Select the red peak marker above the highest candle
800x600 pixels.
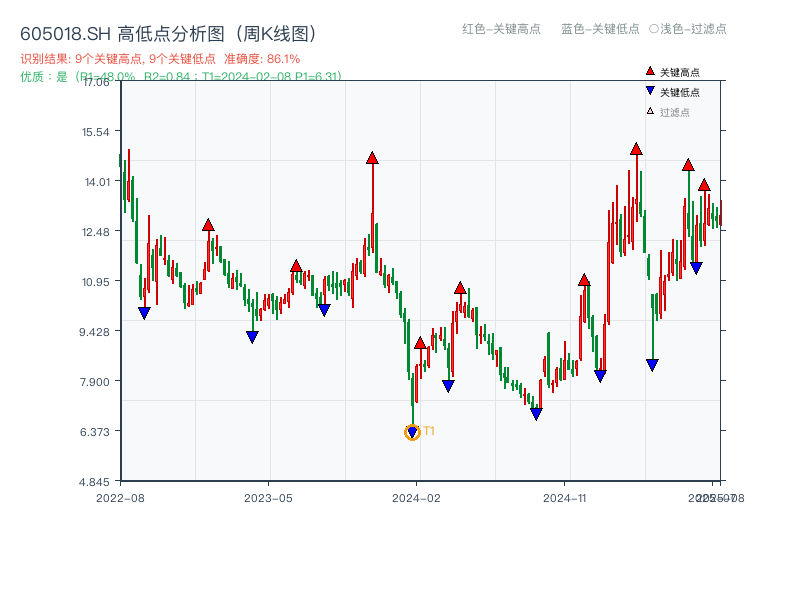tap(373, 157)
